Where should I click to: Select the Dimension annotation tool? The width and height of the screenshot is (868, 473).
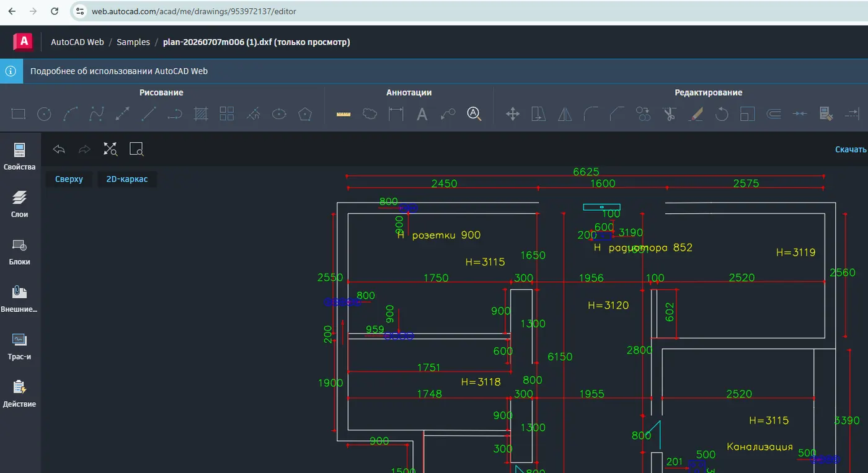coord(396,113)
